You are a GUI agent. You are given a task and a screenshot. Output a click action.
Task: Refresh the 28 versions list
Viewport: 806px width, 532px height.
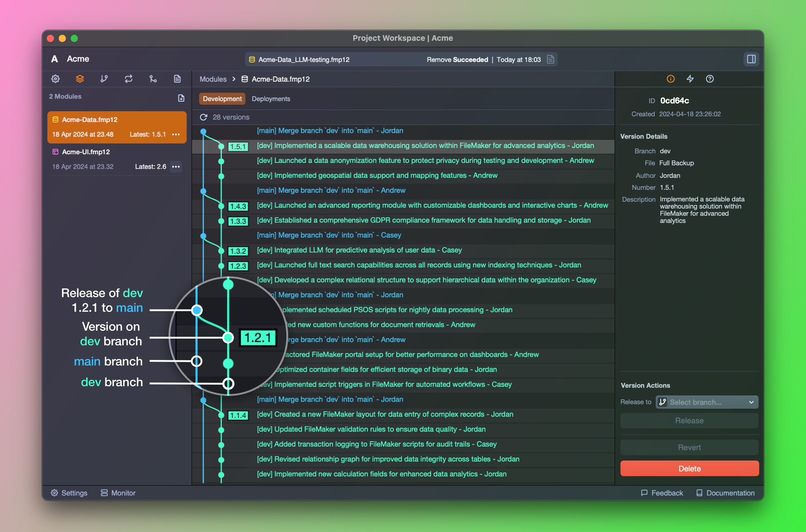pyautogui.click(x=204, y=117)
